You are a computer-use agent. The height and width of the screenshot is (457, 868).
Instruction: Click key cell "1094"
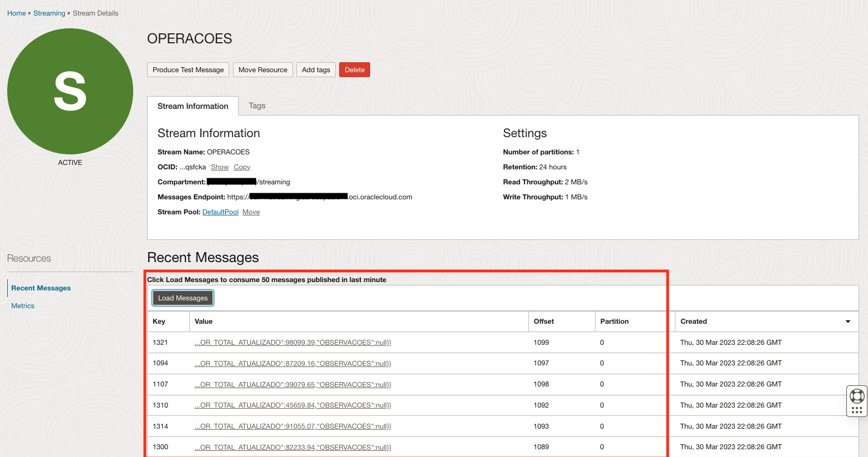tap(160, 363)
